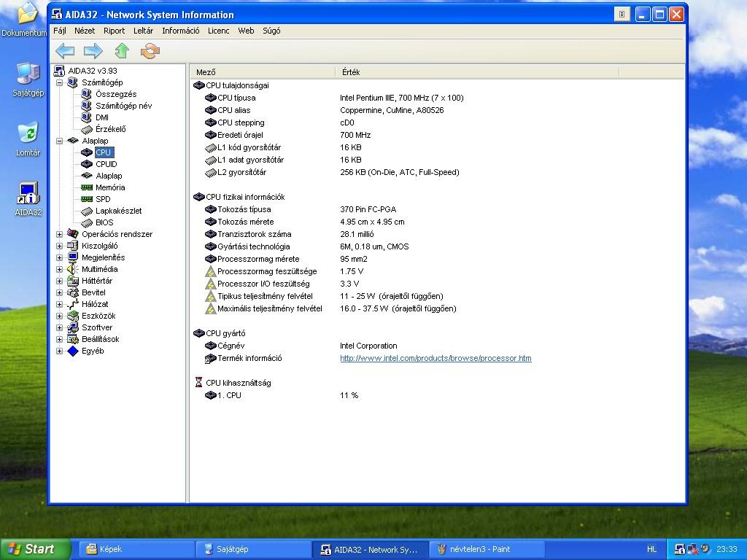The height and width of the screenshot is (560, 747).
Task: Select SPD in the tree
Action: click(103, 199)
